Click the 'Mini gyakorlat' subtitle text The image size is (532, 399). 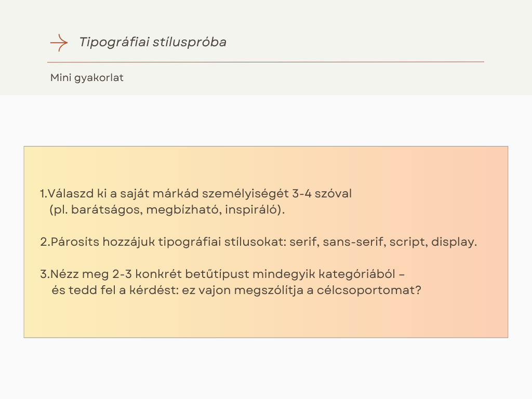(87, 78)
